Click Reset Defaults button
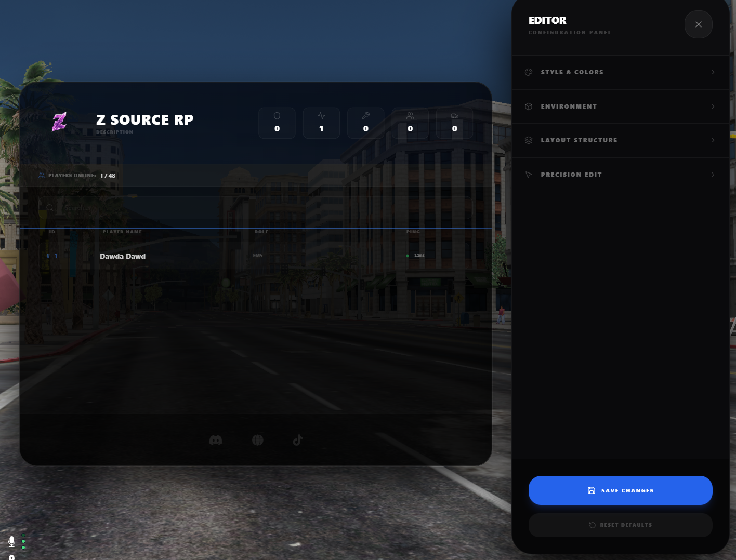The height and width of the screenshot is (560, 736). 621,525
